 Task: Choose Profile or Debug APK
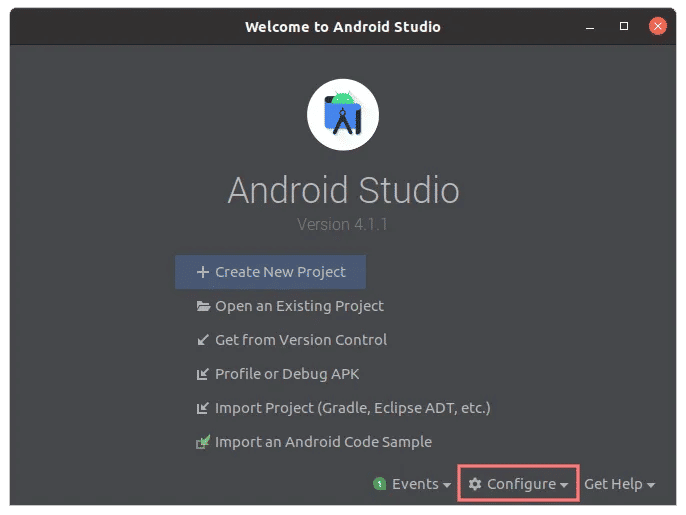coord(278,374)
